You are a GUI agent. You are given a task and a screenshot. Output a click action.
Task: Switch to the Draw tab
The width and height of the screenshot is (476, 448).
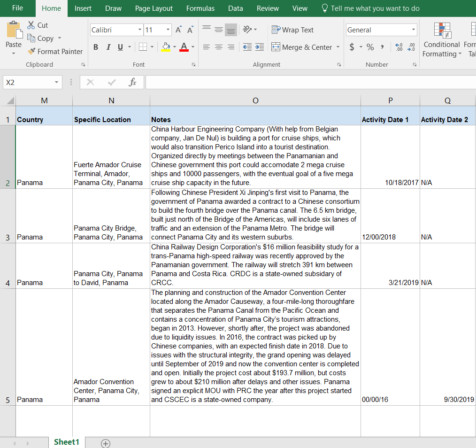113,8
